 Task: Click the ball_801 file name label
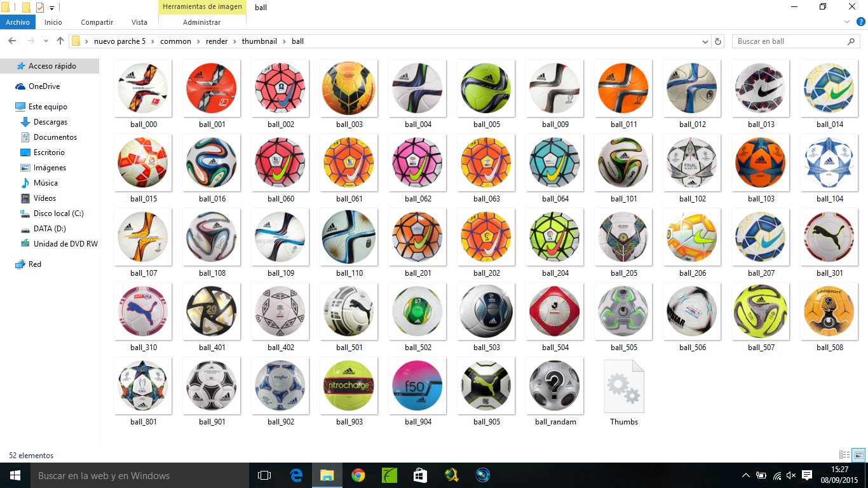[x=144, y=422]
